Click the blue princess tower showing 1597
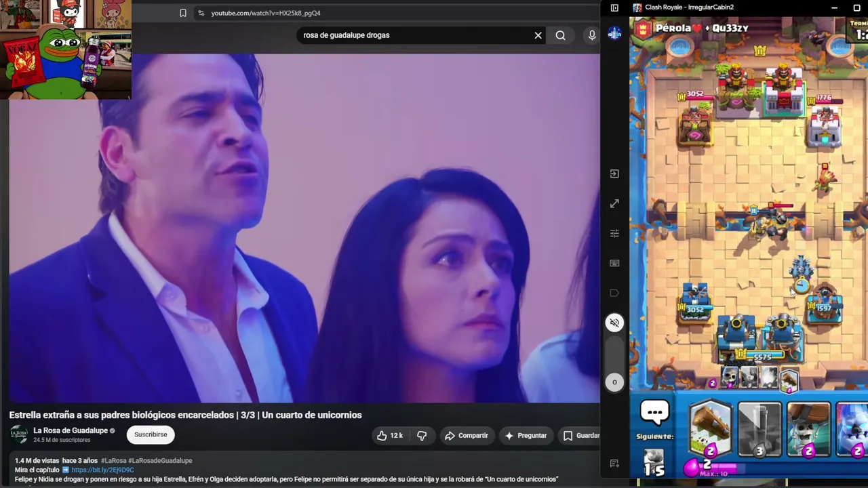Image resolution: width=868 pixels, height=488 pixels. point(824,305)
